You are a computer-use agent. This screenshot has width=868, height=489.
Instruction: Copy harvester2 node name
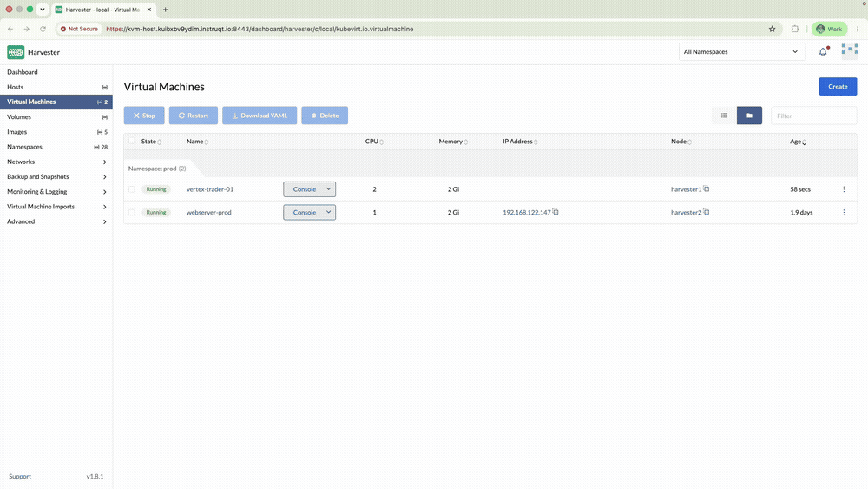tap(707, 212)
